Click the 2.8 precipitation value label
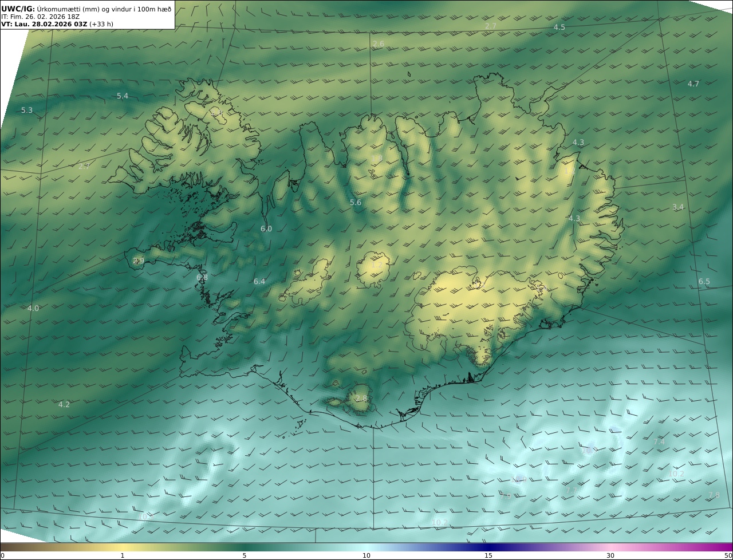The width and height of the screenshot is (733, 560). coord(361,399)
